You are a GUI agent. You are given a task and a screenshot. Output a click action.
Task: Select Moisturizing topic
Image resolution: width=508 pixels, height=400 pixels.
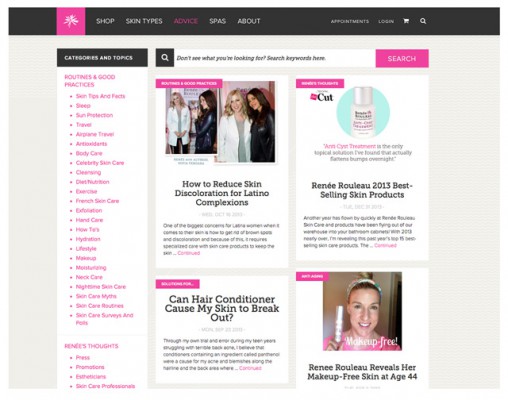click(91, 268)
